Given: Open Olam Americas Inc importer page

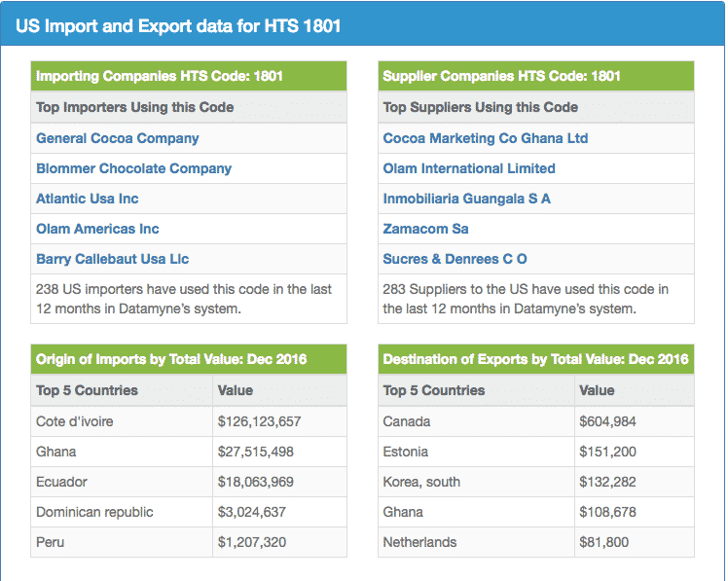Looking at the screenshot, I should coord(97,229).
